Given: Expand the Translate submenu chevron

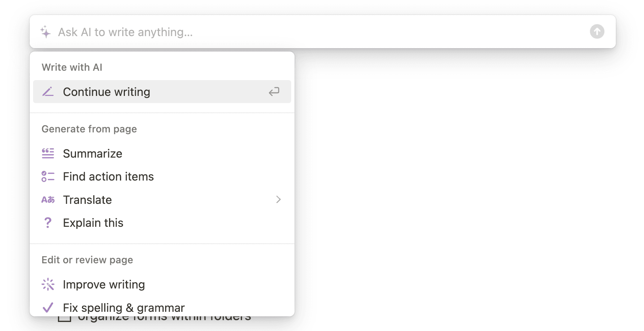Looking at the screenshot, I should click(278, 199).
